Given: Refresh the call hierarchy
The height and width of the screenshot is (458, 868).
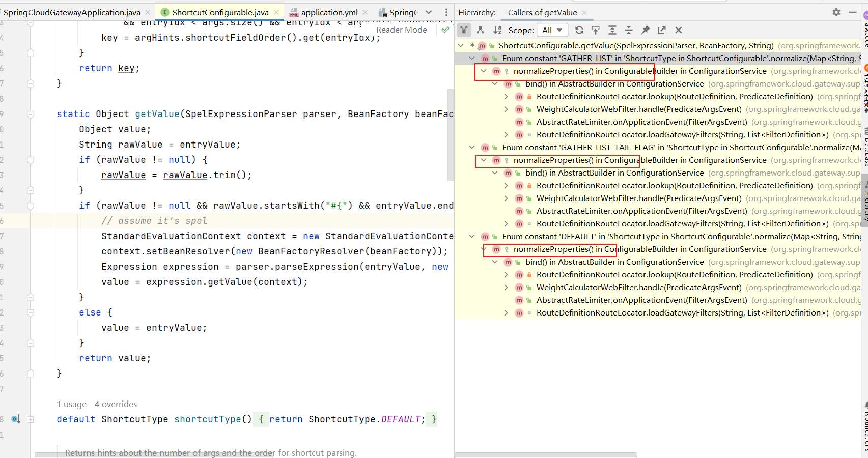Looking at the screenshot, I should tap(579, 30).
